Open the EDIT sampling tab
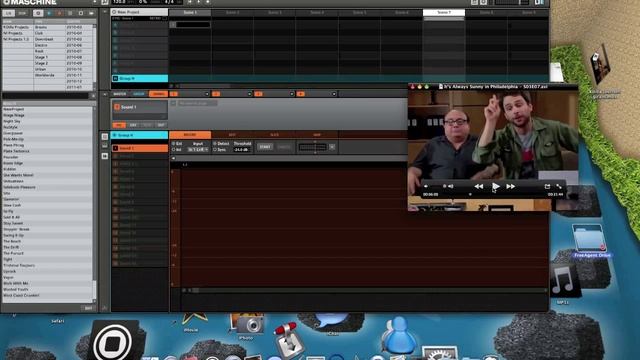Screen dimensions: 640x360 click(x=232, y=135)
